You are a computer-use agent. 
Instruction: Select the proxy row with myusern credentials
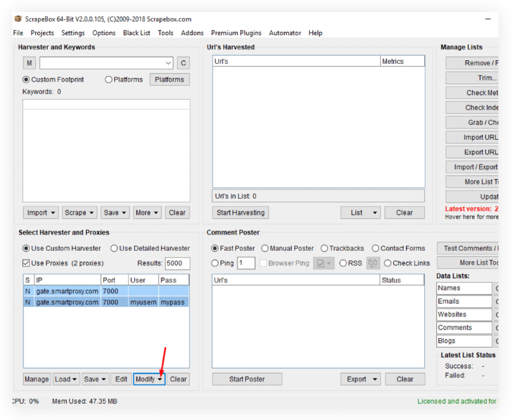coord(106,302)
